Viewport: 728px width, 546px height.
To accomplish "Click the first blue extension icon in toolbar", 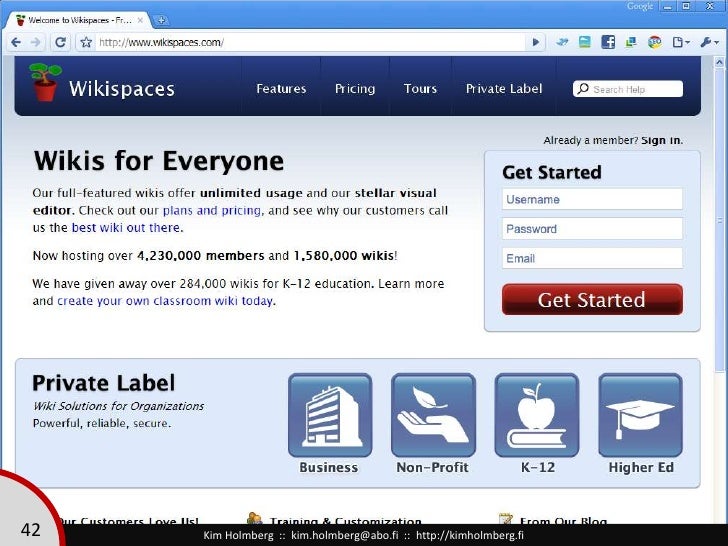I will coord(562,42).
